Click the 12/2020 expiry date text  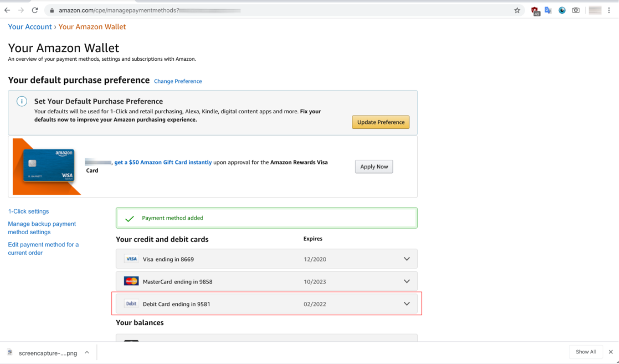315,259
